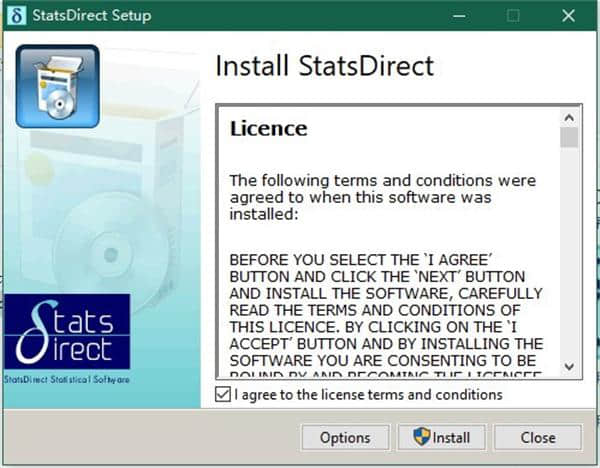The width and height of the screenshot is (600, 468).
Task: Close the setup window with the X
Action: point(569,15)
